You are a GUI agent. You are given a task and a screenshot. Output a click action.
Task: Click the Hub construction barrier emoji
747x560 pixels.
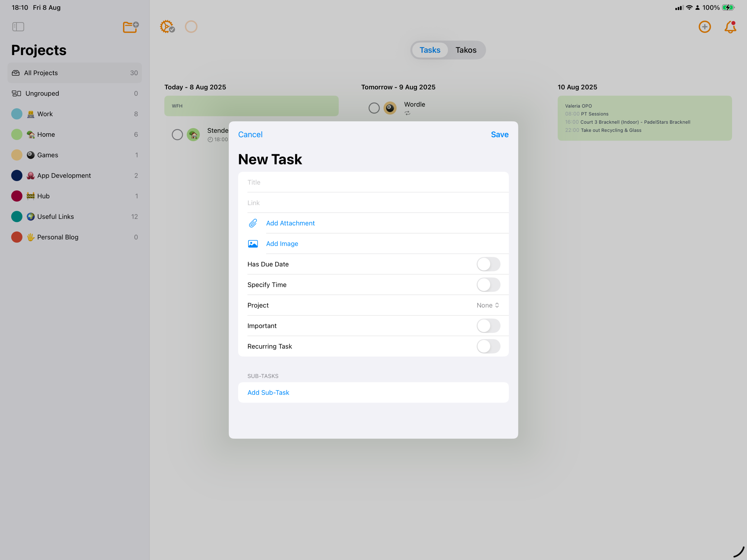[x=31, y=196]
